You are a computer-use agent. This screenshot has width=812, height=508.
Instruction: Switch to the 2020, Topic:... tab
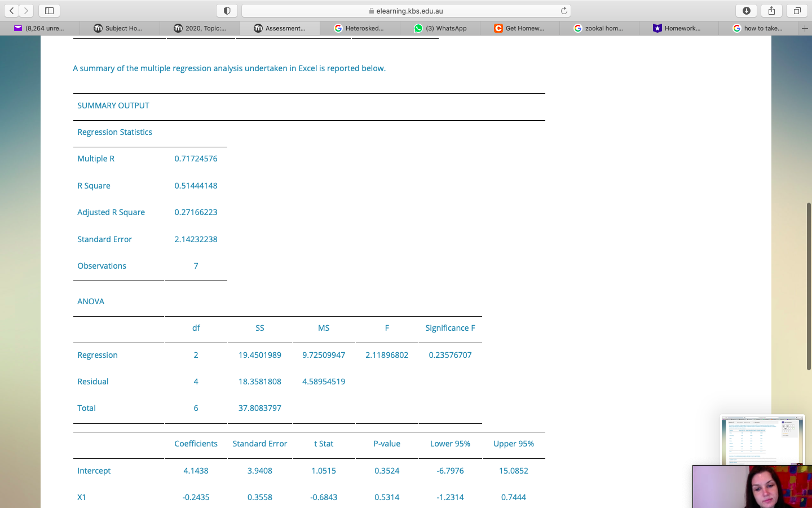[200, 28]
